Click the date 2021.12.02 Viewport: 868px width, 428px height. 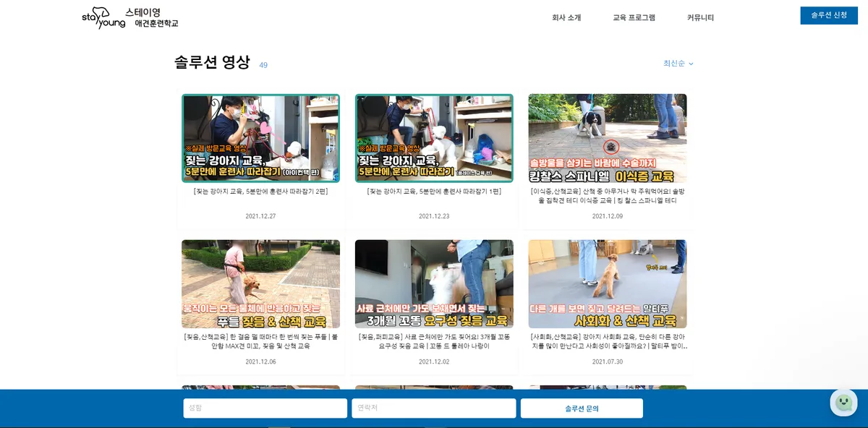click(x=434, y=361)
